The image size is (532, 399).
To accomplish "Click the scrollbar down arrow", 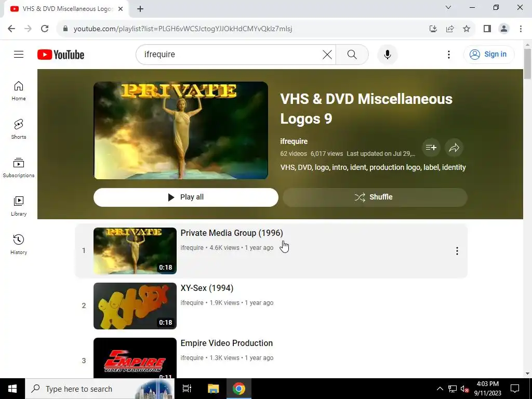I will [527, 374].
